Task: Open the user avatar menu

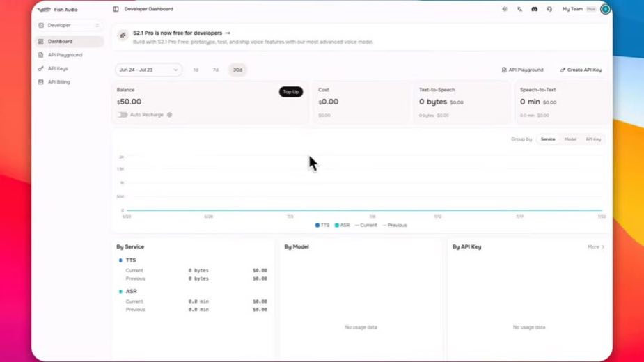Action: (606, 9)
